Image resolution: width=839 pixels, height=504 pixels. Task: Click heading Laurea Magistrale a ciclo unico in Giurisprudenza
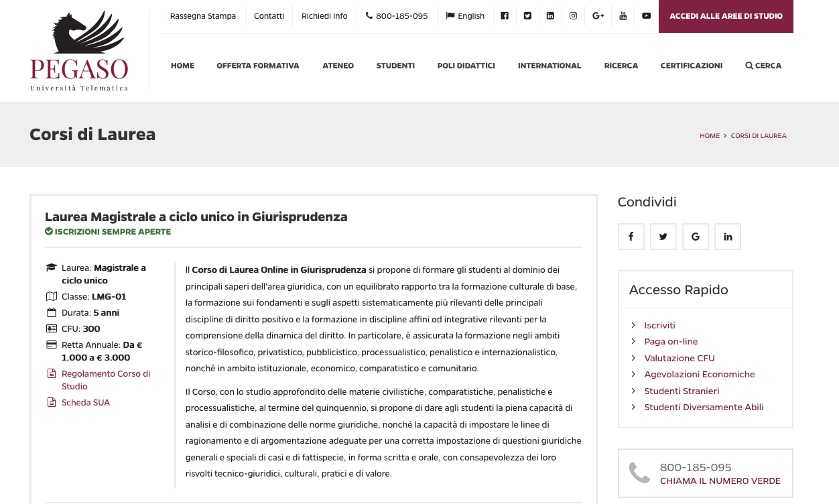[196, 217]
